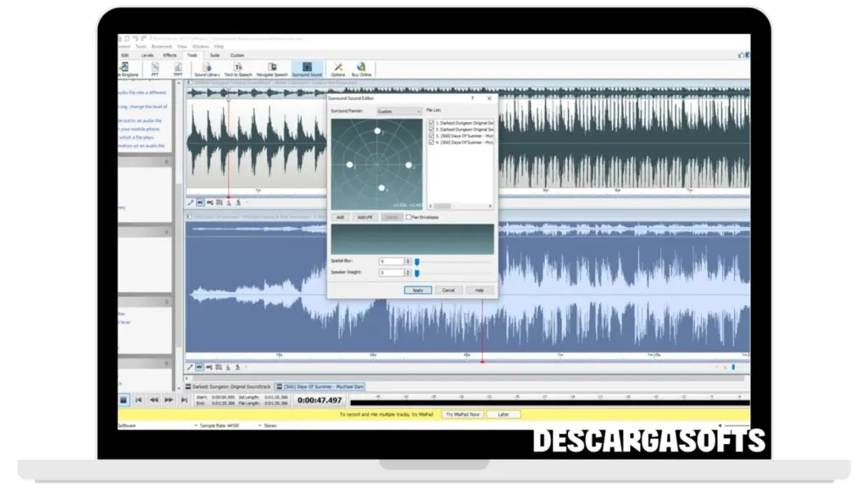Toggle the Pan Envelopes checkbox

coord(409,218)
